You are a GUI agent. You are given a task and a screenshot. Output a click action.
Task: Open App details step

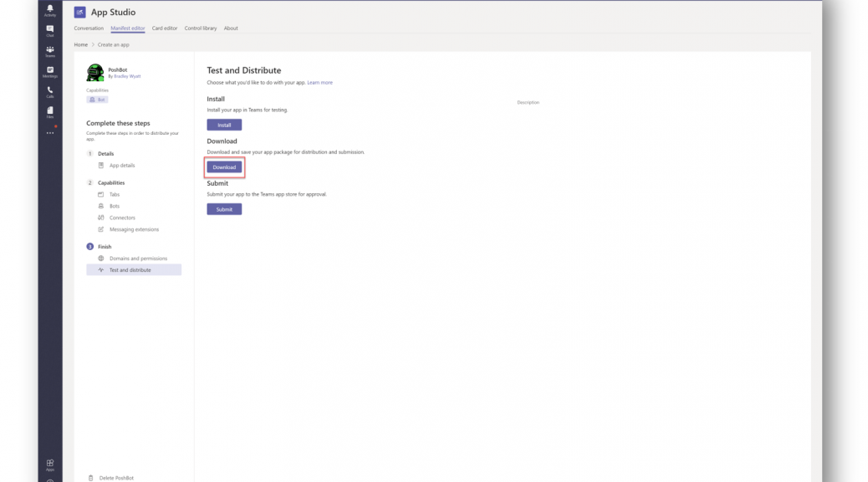coord(122,165)
